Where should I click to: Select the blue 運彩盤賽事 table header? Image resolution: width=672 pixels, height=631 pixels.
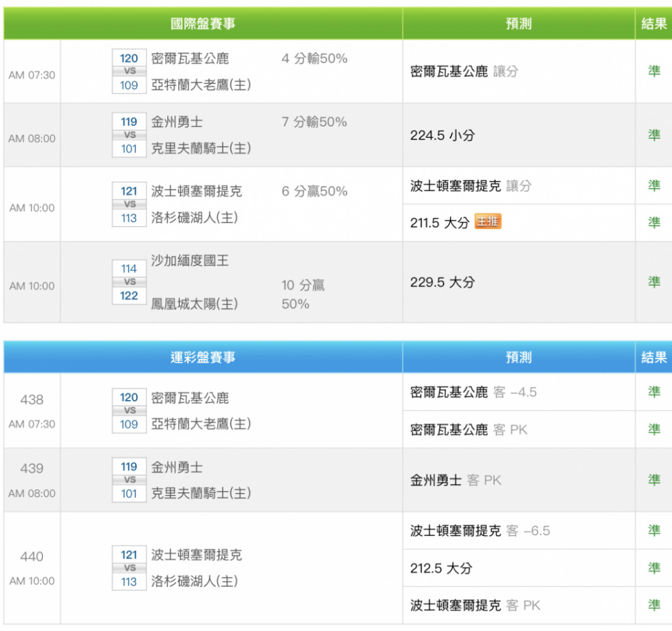pos(203,357)
